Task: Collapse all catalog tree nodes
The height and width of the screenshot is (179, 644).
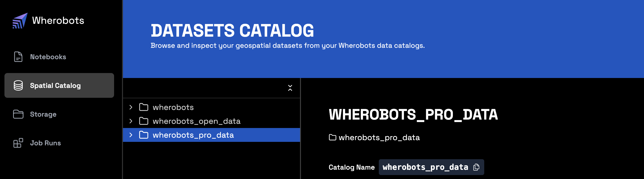Action: 290,88
